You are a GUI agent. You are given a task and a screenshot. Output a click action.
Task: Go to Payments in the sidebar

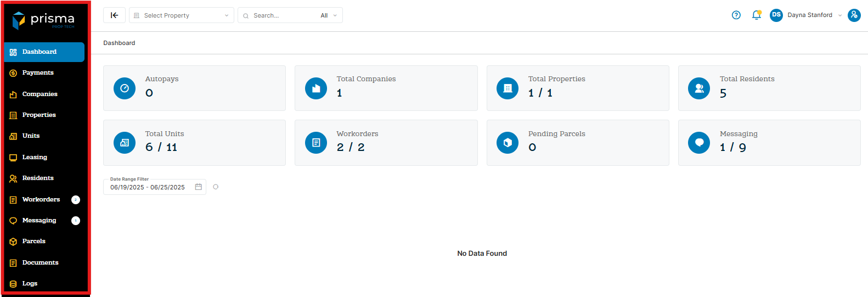(38, 73)
